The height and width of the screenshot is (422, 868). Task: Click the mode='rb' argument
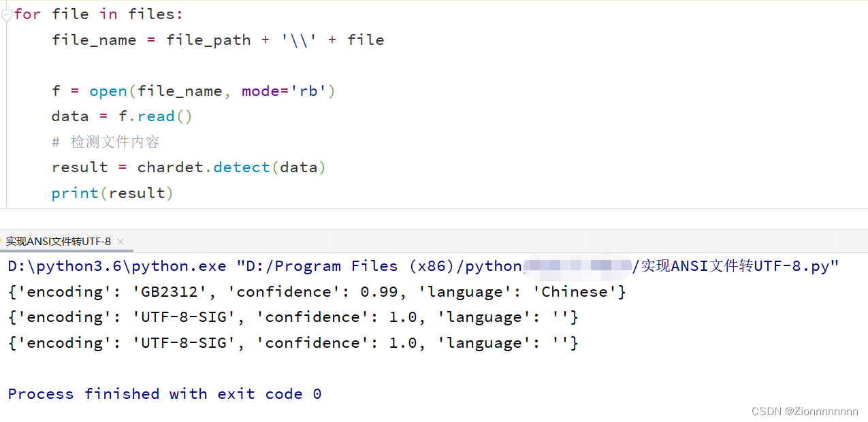click(x=283, y=91)
